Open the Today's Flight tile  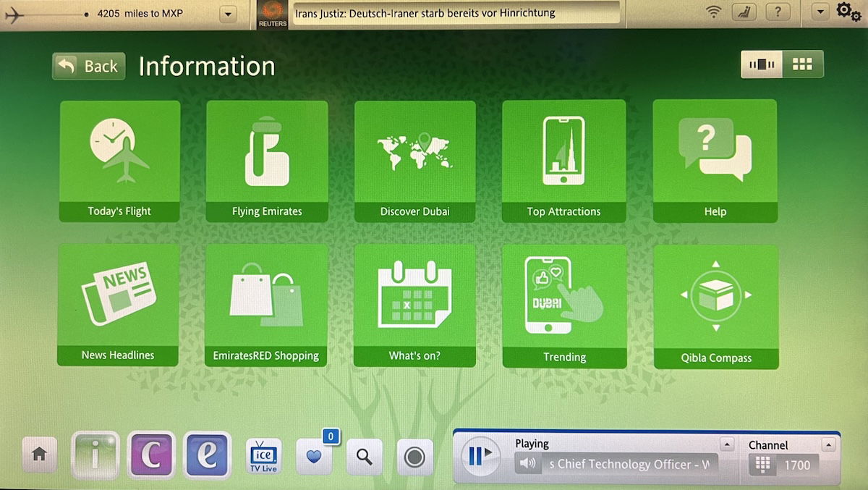point(119,161)
